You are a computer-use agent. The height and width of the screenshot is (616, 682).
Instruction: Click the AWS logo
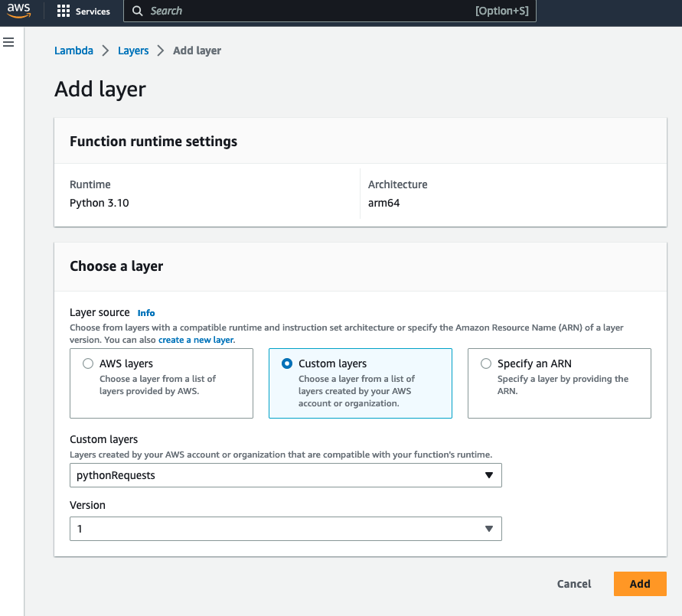[17, 10]
